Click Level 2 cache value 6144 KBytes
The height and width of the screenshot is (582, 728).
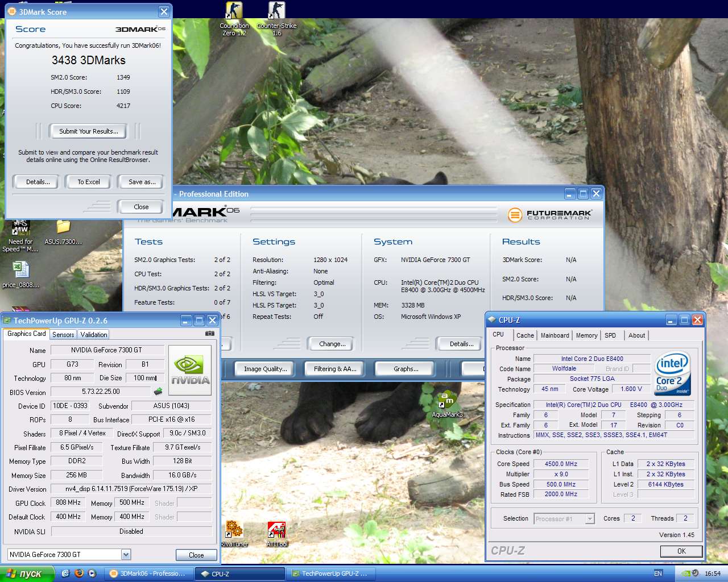coord(665,484)
